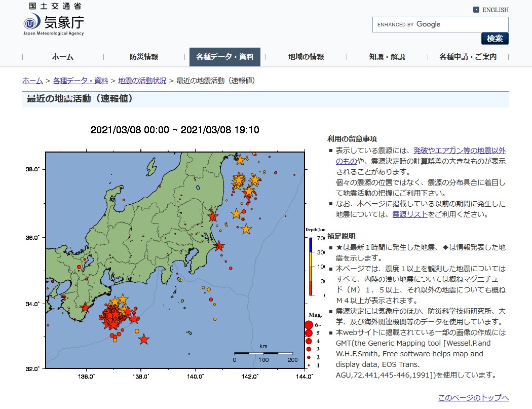532x409 pixels.
Task: Click the orange star at the top near 141.7E
Action: (241, 160)
